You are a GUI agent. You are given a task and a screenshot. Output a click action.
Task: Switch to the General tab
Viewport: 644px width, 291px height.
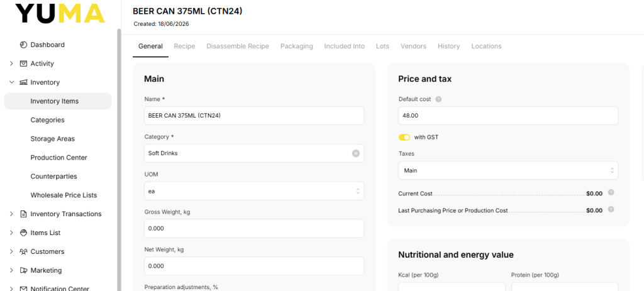click(150, 47)
